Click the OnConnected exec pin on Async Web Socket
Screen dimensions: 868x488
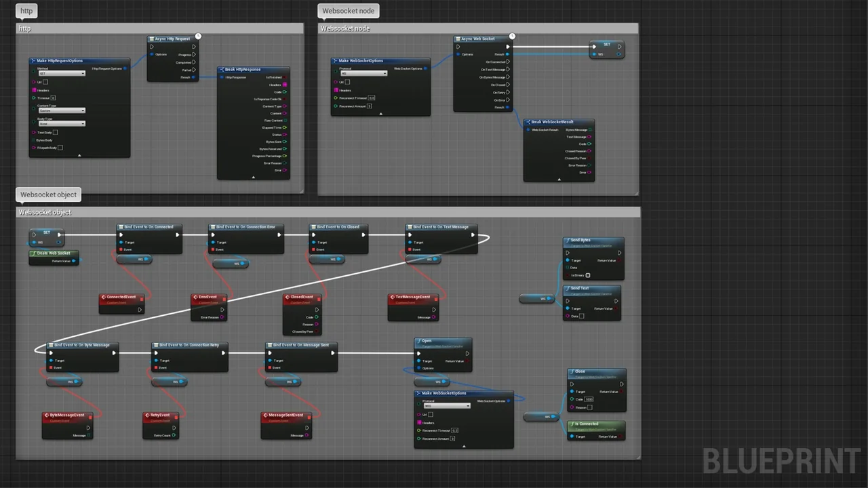(x=508, y=62)
